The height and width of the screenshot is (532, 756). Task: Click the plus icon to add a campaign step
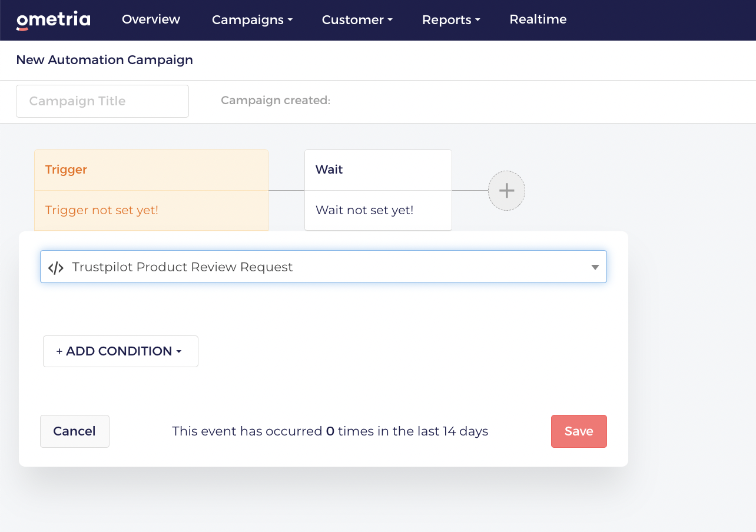pos(506,191)
